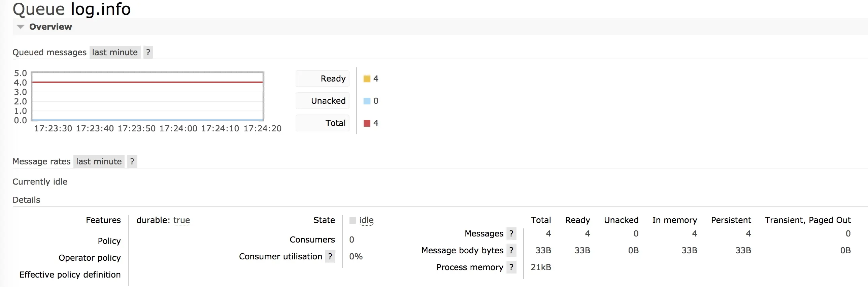This screenshot has height=287, width=868.
Task: Click the durable true feature value
Action: (x=181, y=221)
